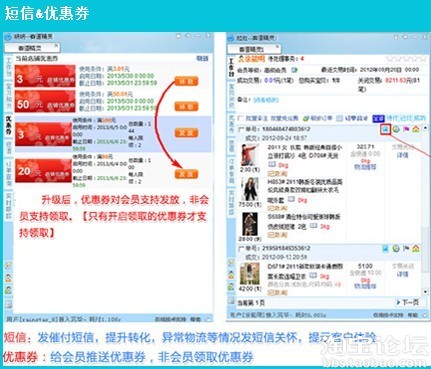Click 发放 button for the 20元 coupon
The height and width of the screenshot is (369, 431).
tap(186, 174)
